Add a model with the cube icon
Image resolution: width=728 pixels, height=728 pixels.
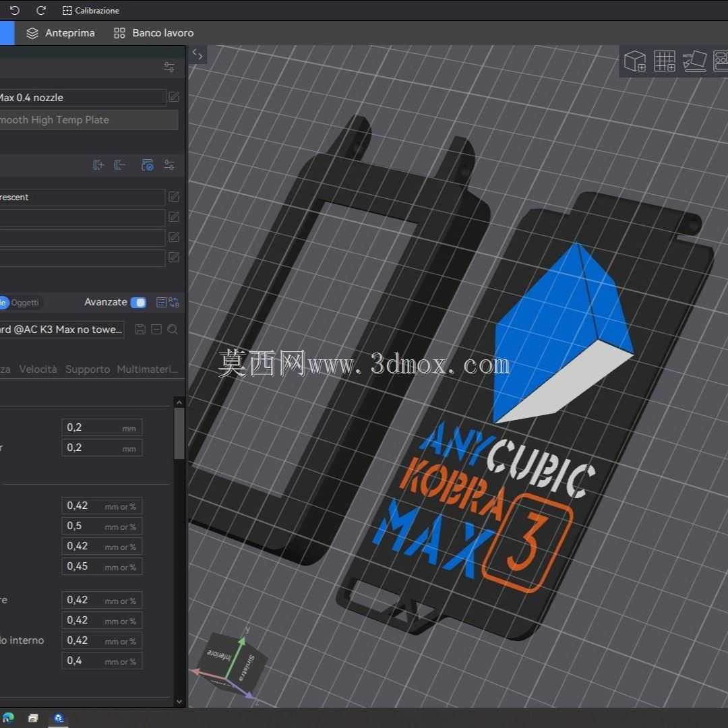pyautogui.click(x=635, y=61)
